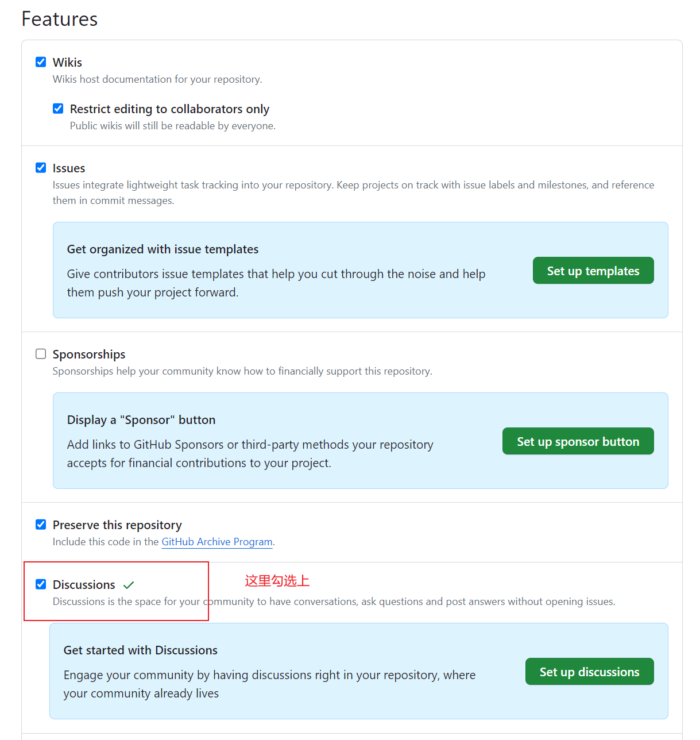The height and width of the screenshot is (740, 700).
Task: Click the Set up discussions button
Action: 590,672
